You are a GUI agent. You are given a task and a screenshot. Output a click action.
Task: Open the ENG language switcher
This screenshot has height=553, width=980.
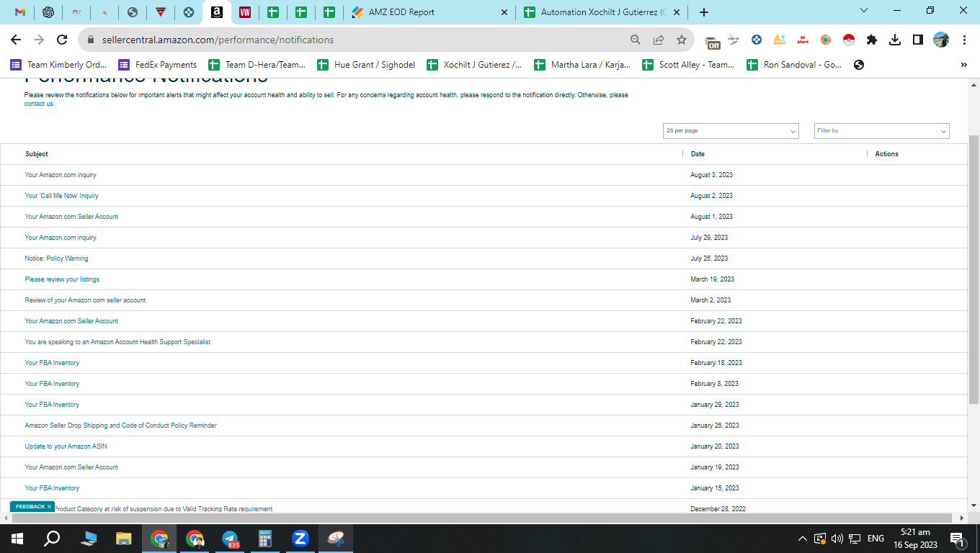tap(876, 539)
